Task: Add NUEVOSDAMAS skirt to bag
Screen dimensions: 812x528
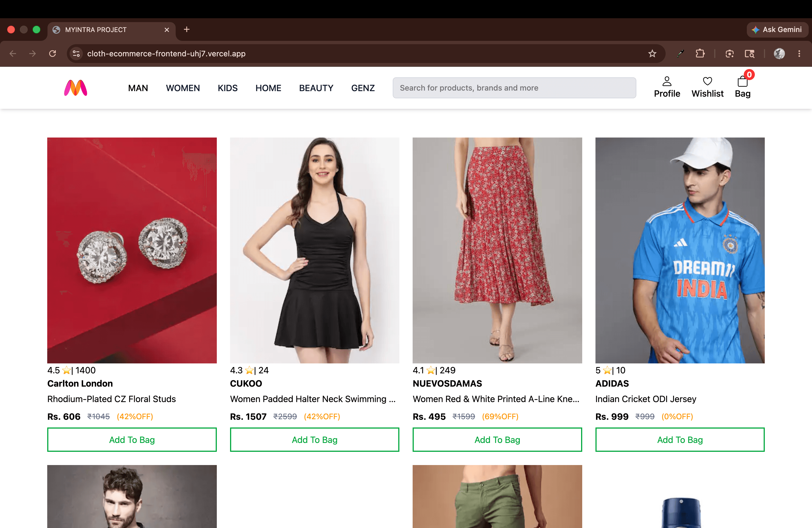Action: tap(497, 439)
